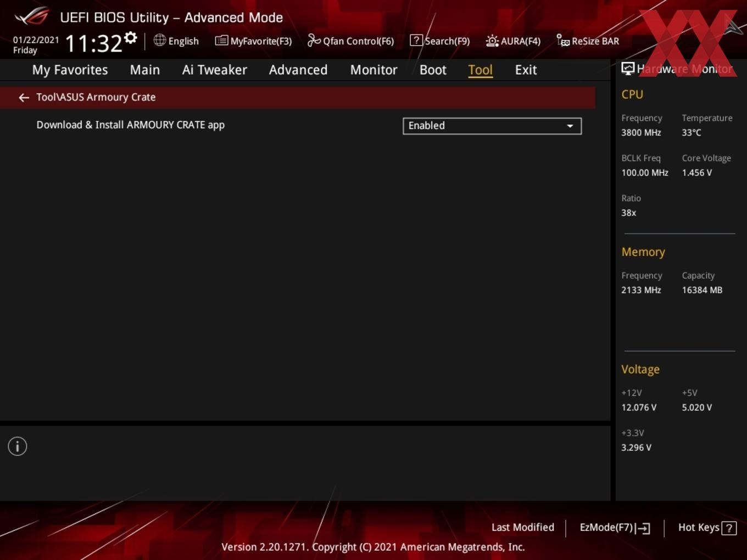Open the Qfan Control fan icon

(314, 40)
